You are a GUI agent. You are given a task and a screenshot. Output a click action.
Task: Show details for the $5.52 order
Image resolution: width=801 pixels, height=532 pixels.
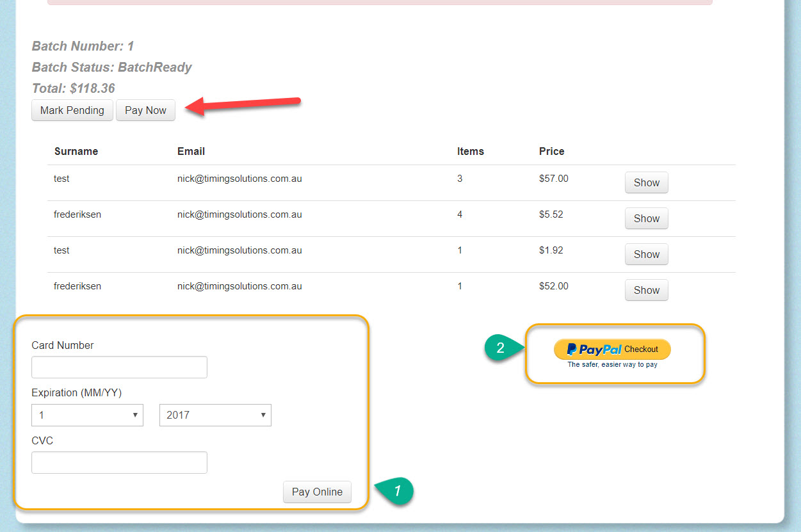[647, 218]
